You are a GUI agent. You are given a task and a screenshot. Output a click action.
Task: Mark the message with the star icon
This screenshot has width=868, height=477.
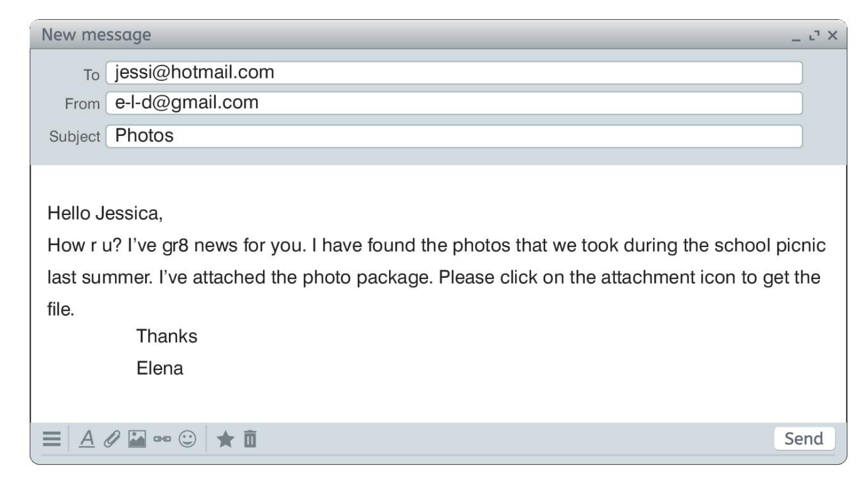pos(225,439)
